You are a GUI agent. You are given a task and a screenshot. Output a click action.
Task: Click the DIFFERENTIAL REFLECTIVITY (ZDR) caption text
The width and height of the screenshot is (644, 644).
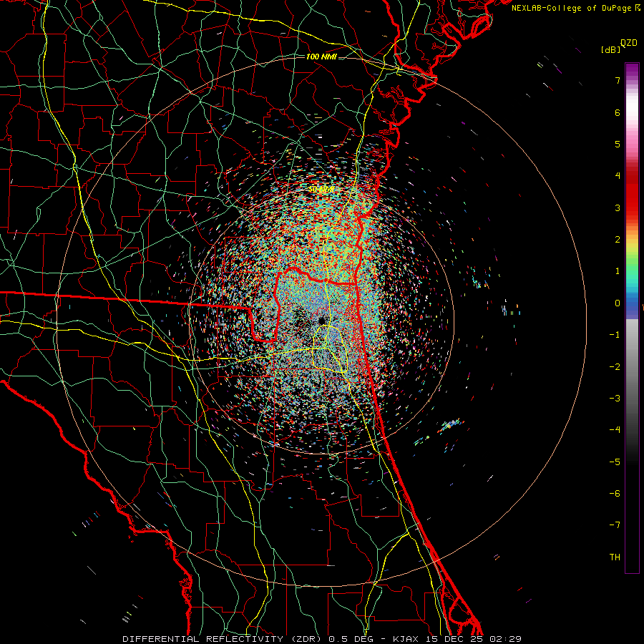(x=223, y=639)
